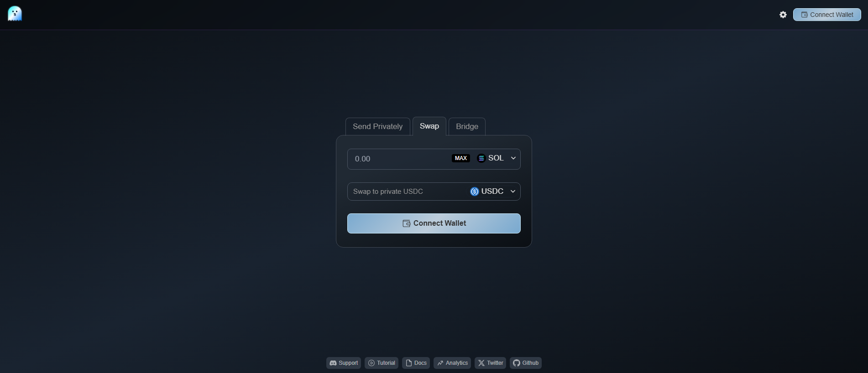Open the Twitter link
This screenshot has width=868, height=373.
click(x=491, y=363)
